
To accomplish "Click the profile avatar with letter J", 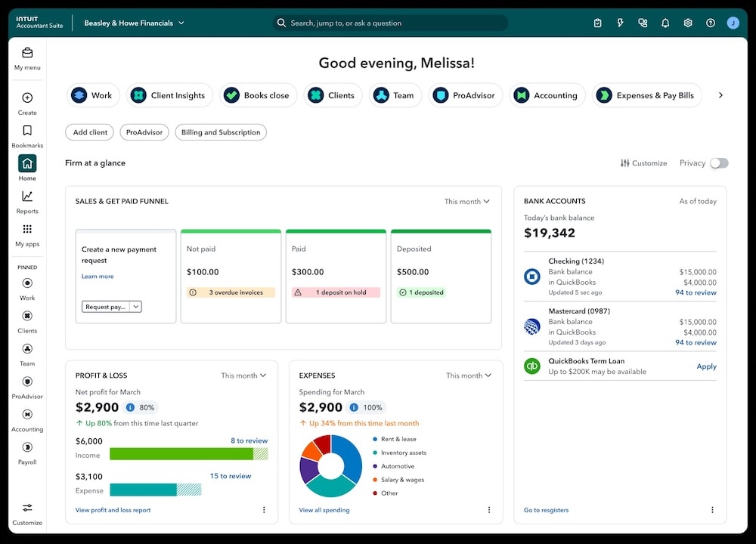I will pos(733,23).
